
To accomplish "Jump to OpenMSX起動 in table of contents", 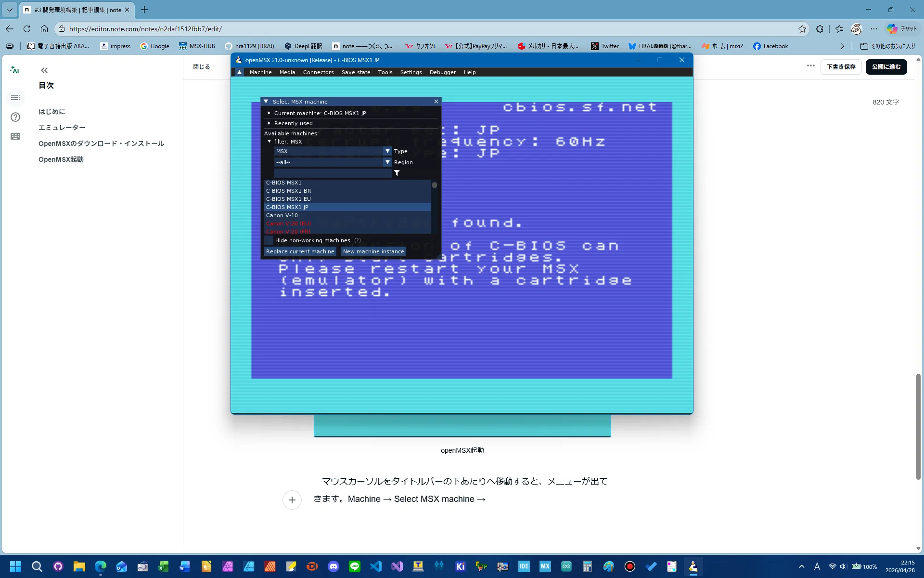I will (61, 159).
